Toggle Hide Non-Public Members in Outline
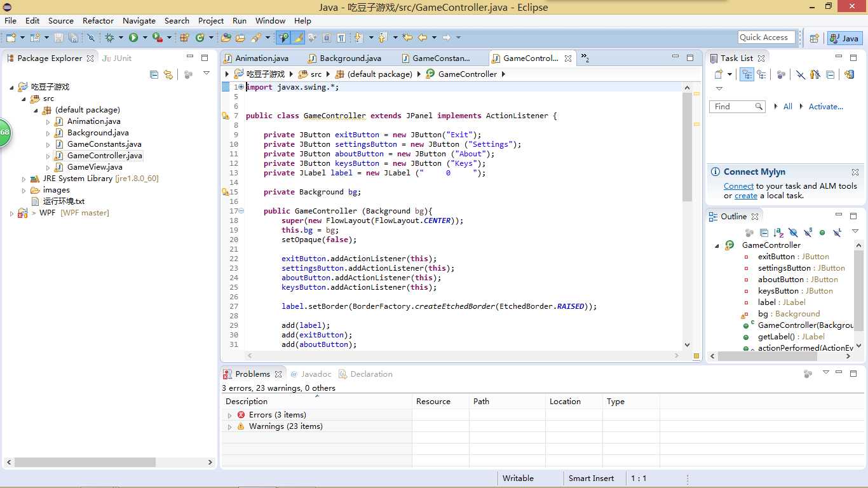The width and height of the screenshot is (868, 488). pos(822,233)
